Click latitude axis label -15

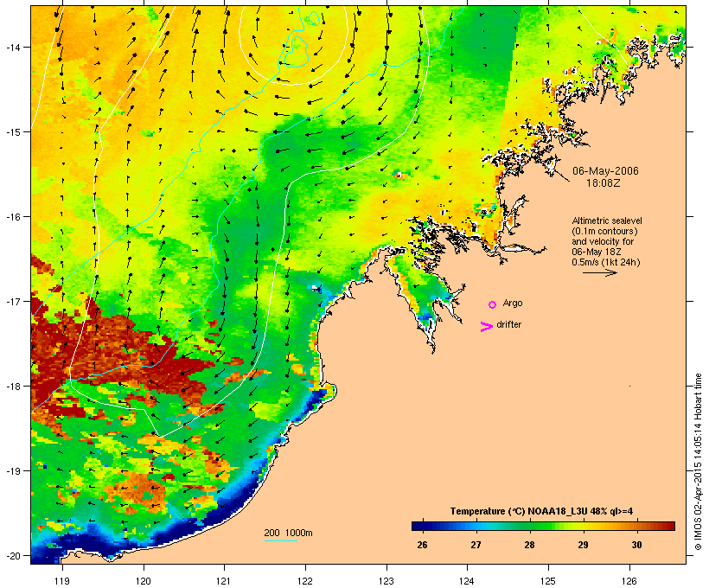point(12,131)
